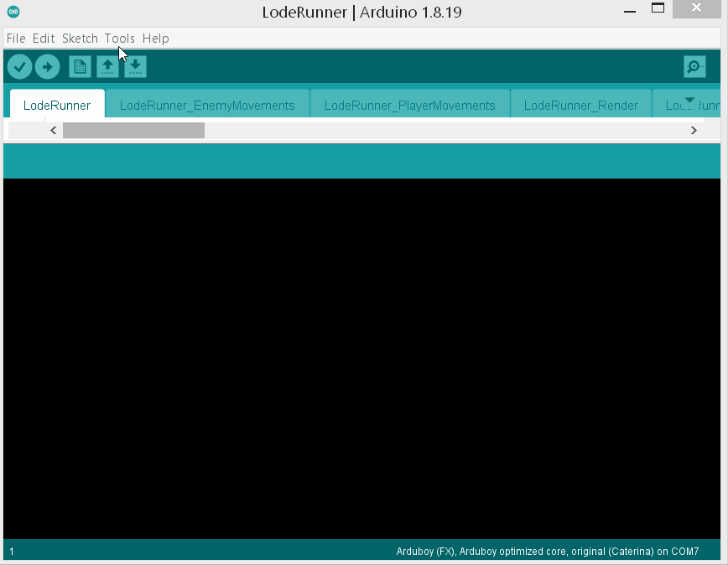
Task: Open the tab options dropdown triangle
Action: click(690, 101)
